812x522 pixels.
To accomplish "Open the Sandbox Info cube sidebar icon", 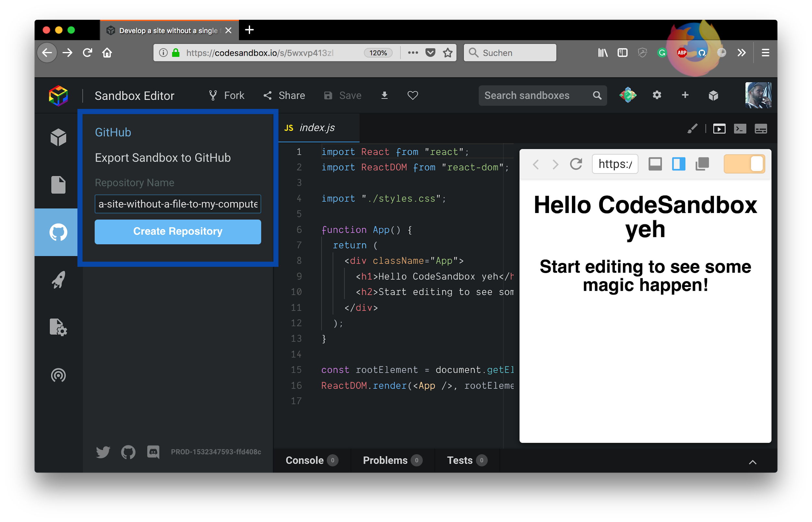I will 58,137.
